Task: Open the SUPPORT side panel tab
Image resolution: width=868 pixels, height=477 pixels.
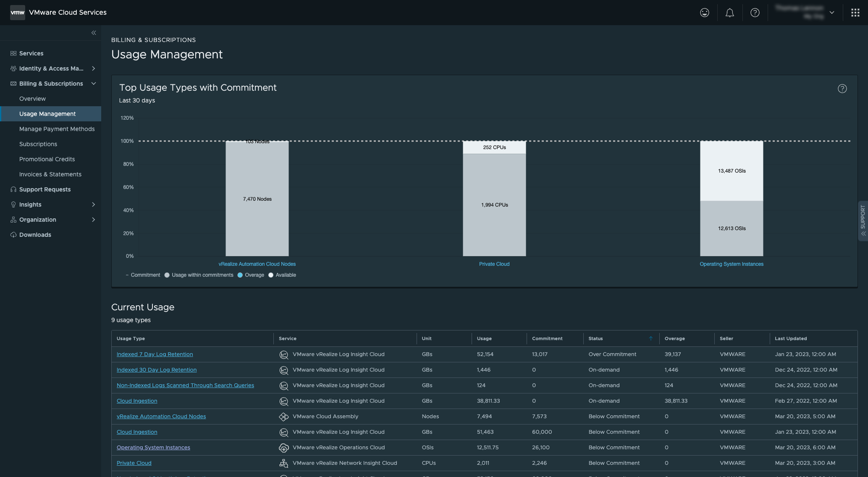Action: coord(863,221)
